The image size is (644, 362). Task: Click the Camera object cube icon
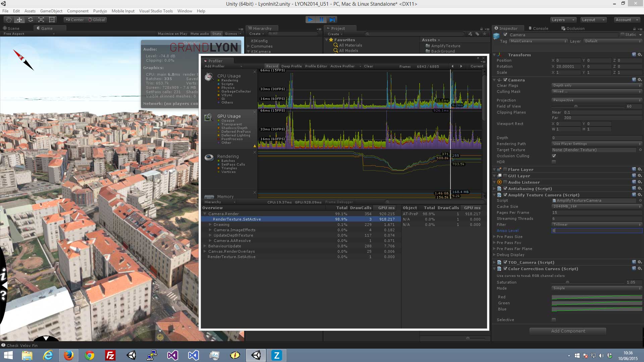497,36
